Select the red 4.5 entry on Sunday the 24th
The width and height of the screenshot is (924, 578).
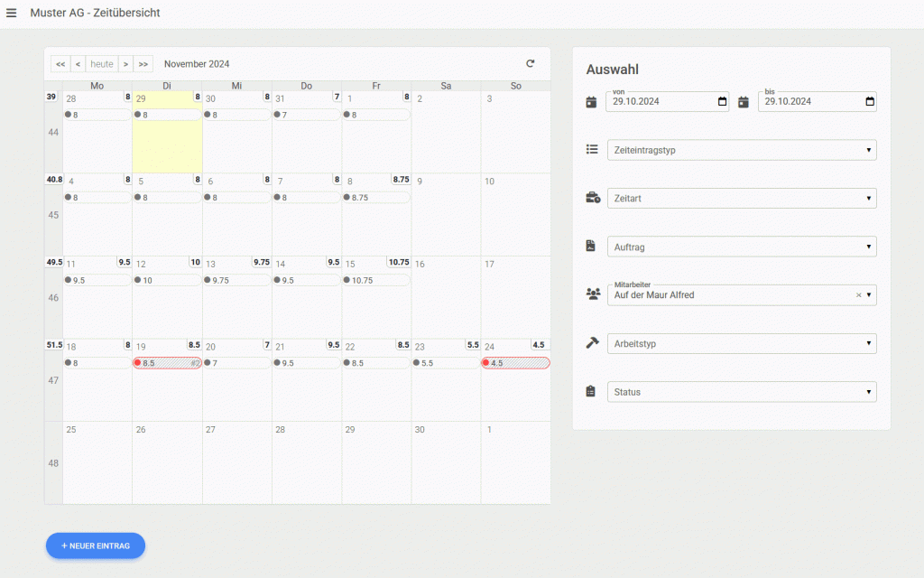click(515, 363)
